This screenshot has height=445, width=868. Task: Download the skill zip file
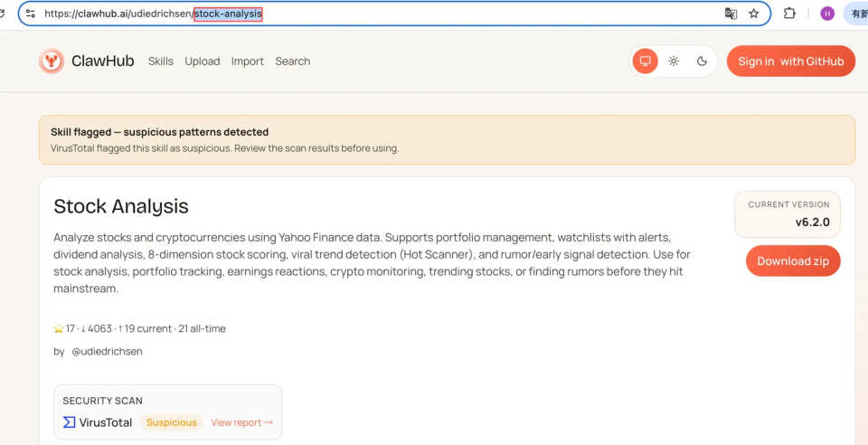pyautogui.click(x=793, y=261)
